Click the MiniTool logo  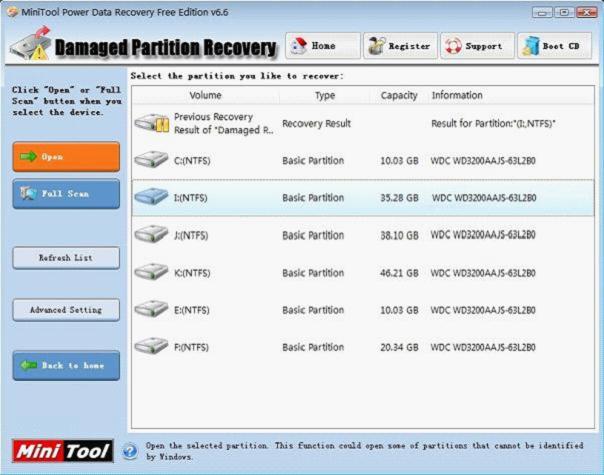point(63,451)
